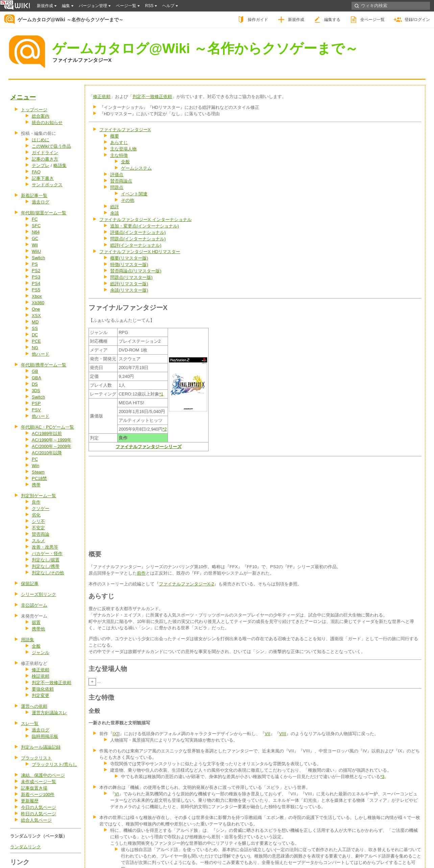This screenshot has height=868, width=434.
Task: Open the 賛否両論 sidebar judgment link
Action: click(41, 534)
